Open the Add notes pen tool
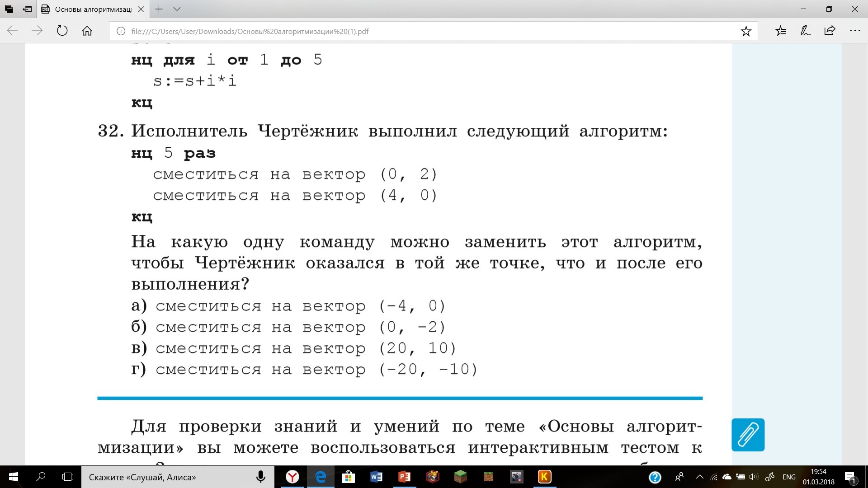 (x=805, y=31)
